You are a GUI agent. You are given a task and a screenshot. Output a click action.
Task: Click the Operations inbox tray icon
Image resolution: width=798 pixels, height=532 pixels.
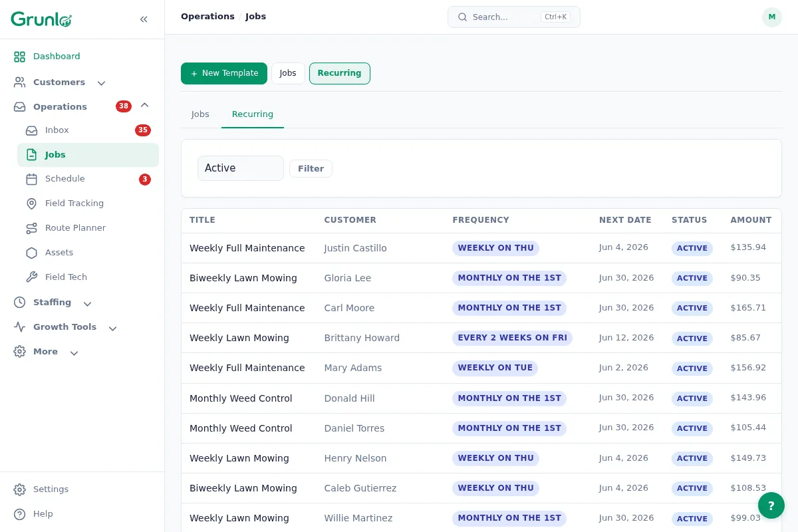tap(20, 107)
